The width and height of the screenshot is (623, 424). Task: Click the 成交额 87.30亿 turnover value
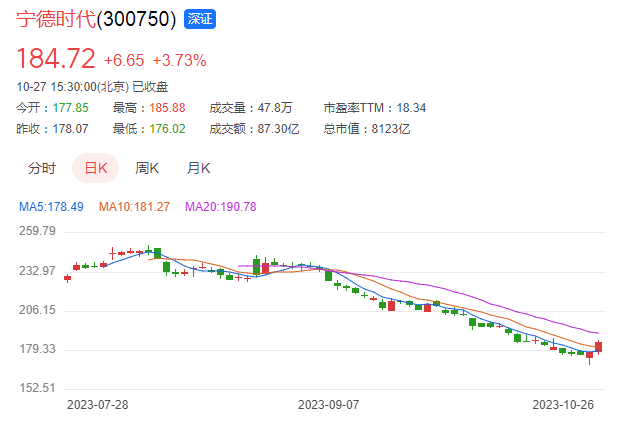[254, 129]
